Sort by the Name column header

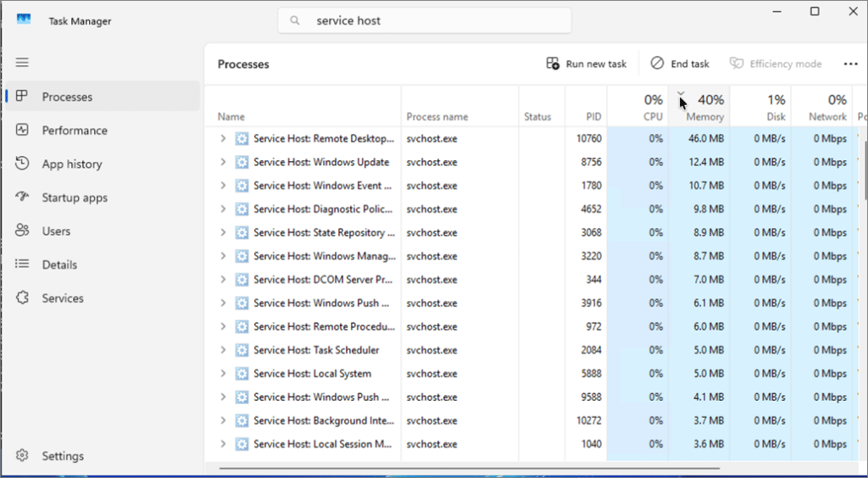(303, 106)
